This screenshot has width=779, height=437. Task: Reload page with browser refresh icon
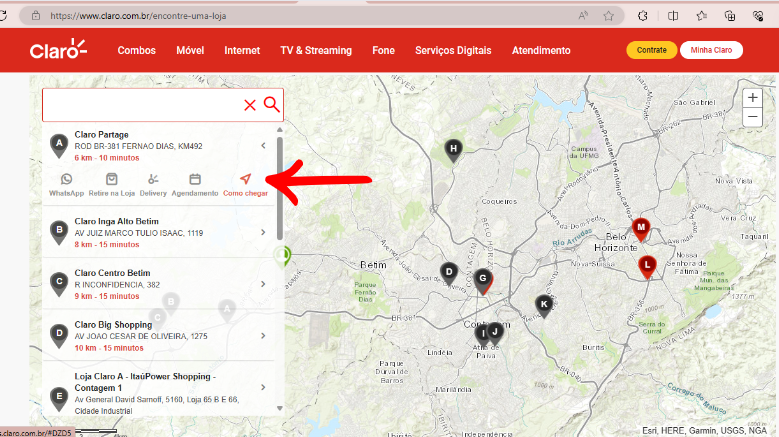click(x=3, y=16)
